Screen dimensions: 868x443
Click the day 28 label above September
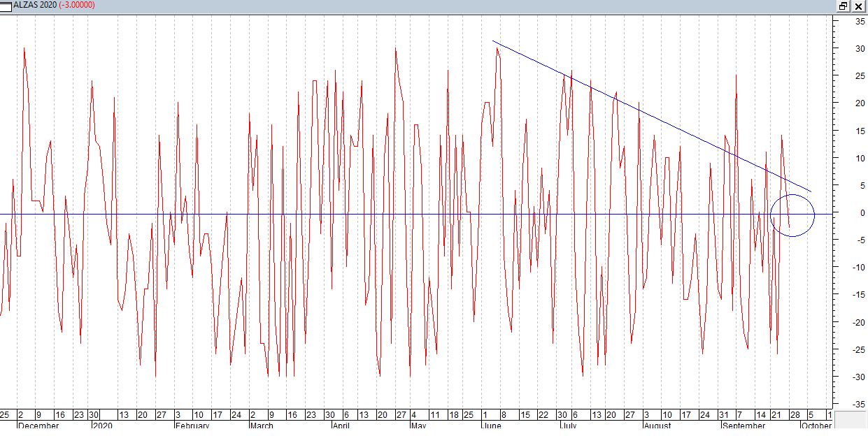794,414
